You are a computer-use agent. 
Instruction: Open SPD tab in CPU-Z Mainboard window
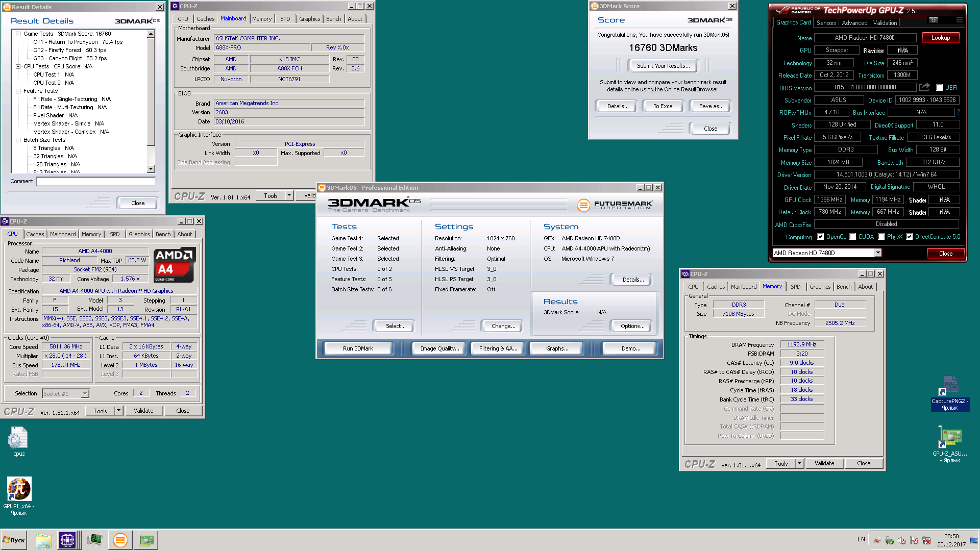pyautogui.click(x=285, y=19)
